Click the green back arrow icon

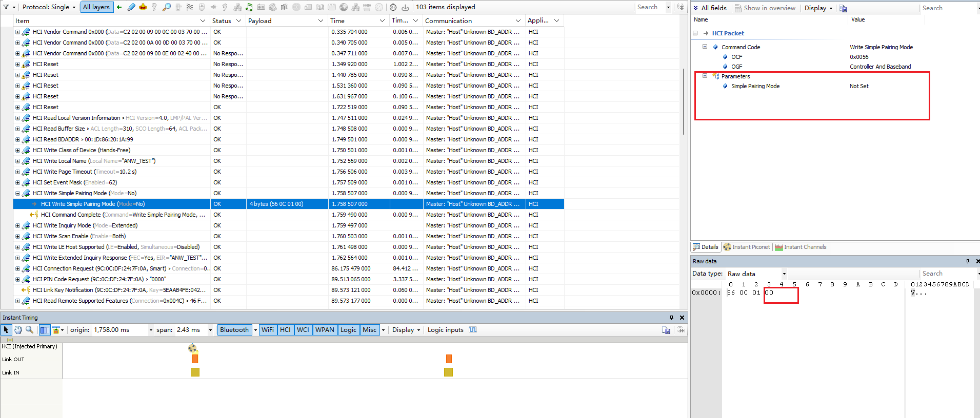click(119, 7)
